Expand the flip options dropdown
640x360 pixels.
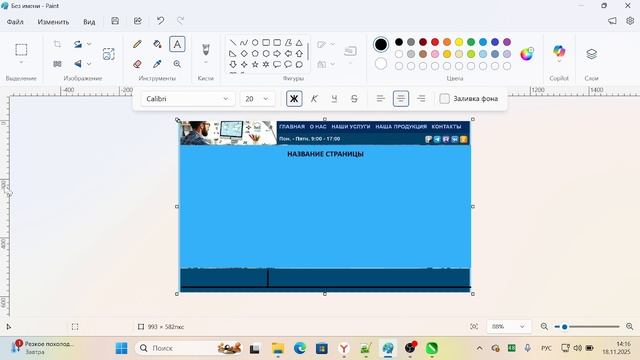pyautogui.click(x=89, y=64)
